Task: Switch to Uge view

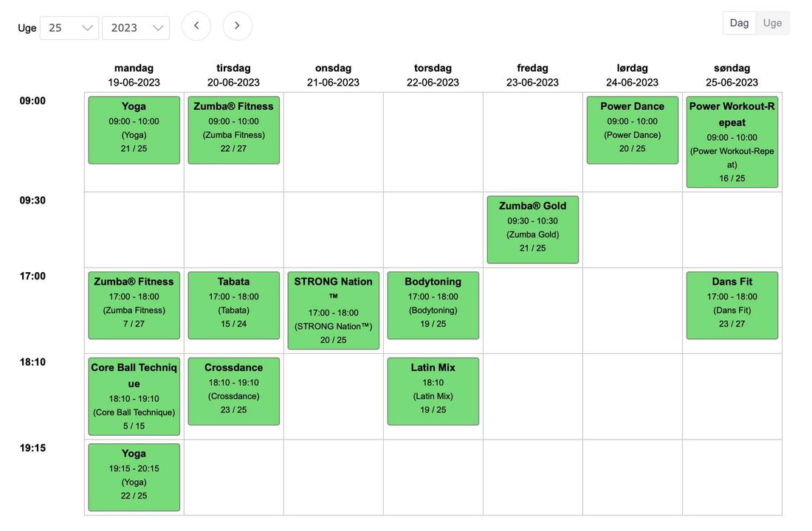Action: (772, 23)
